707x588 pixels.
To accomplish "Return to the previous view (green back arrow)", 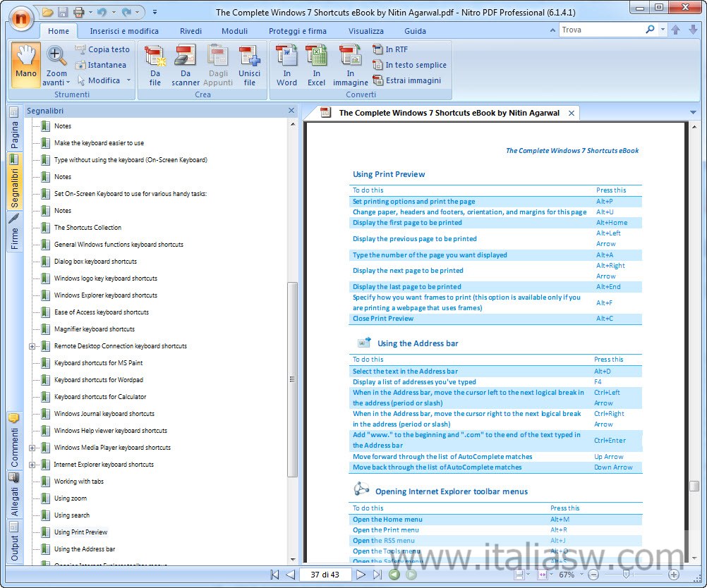I will click(x=394, y=575).
